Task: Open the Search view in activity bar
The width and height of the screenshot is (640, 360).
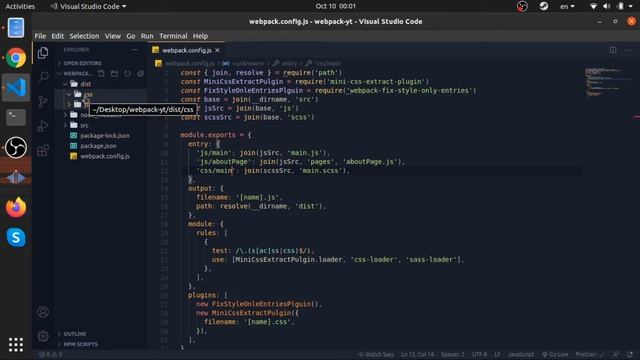Action: (43, 77)
